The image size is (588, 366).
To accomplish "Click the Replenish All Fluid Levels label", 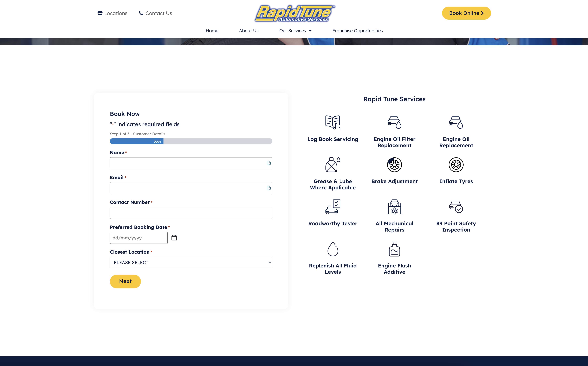I will 333,269.
